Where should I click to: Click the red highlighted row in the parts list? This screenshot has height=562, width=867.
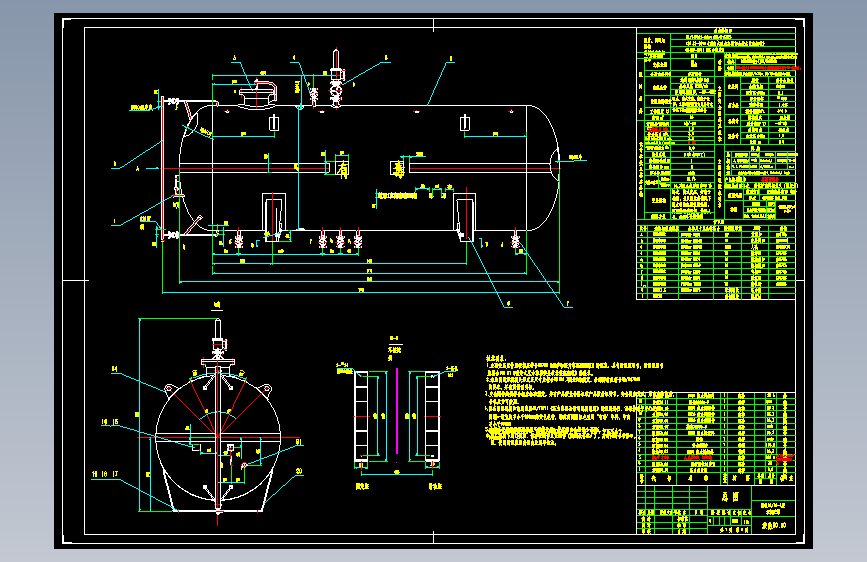[x=717, y=458]
